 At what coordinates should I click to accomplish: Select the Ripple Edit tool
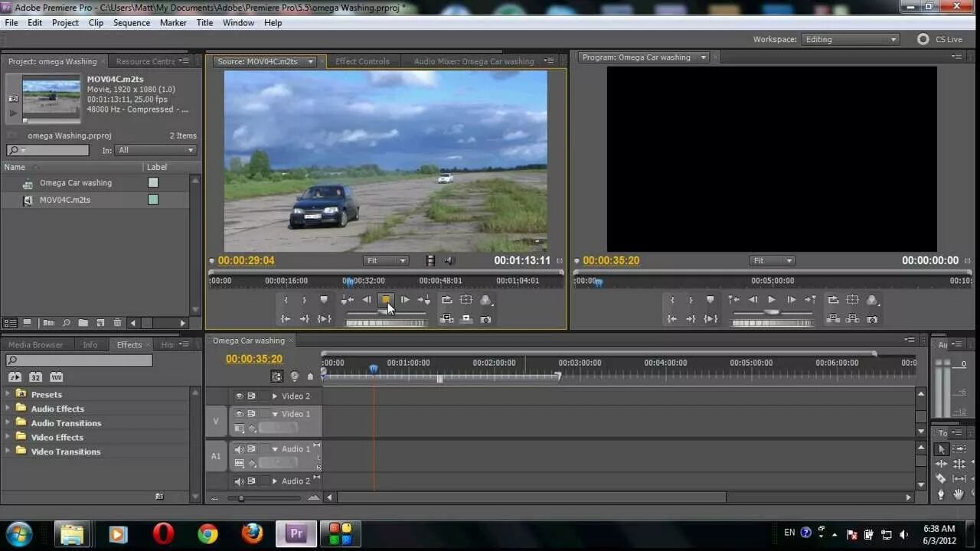pyautogui.click(x=942, y=464)
